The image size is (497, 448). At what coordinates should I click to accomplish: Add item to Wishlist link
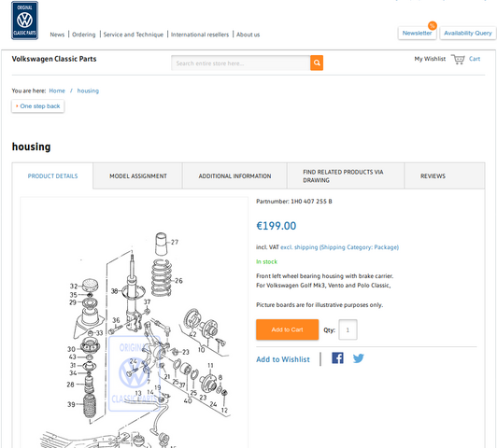(283, 359)
